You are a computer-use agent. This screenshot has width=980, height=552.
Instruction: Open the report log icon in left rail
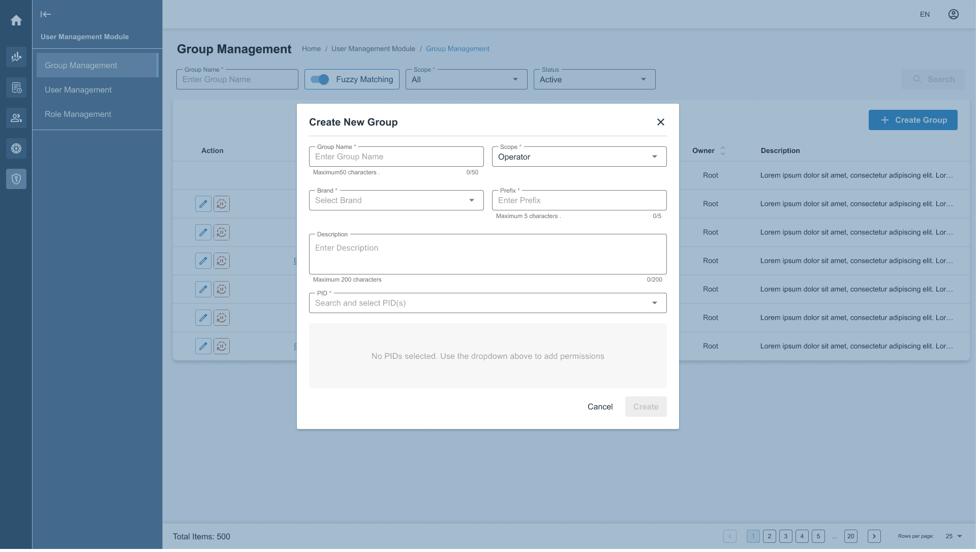16,88
